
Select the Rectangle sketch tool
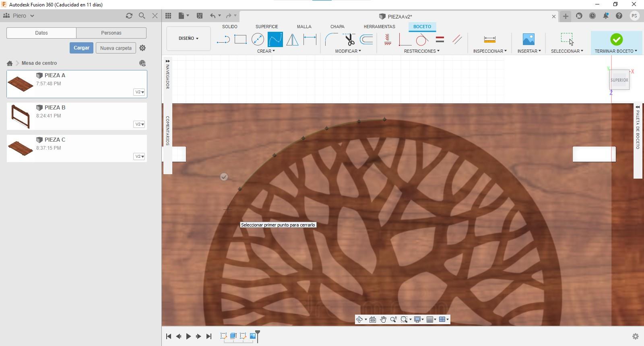coord(240,39)
